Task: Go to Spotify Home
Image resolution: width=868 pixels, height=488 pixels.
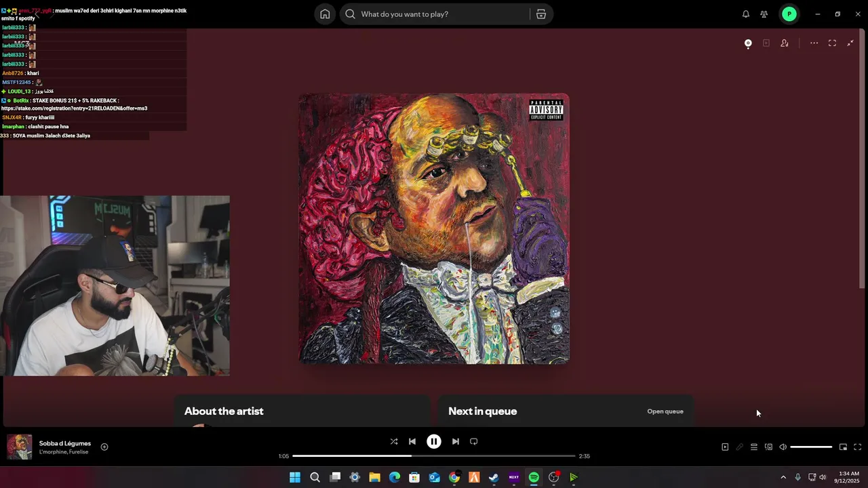Action: 325,14
